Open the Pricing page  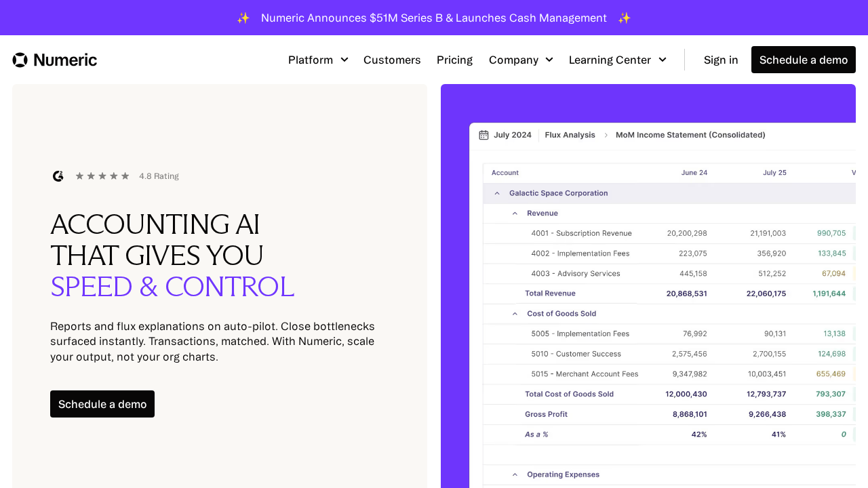(x=454, y=60)
